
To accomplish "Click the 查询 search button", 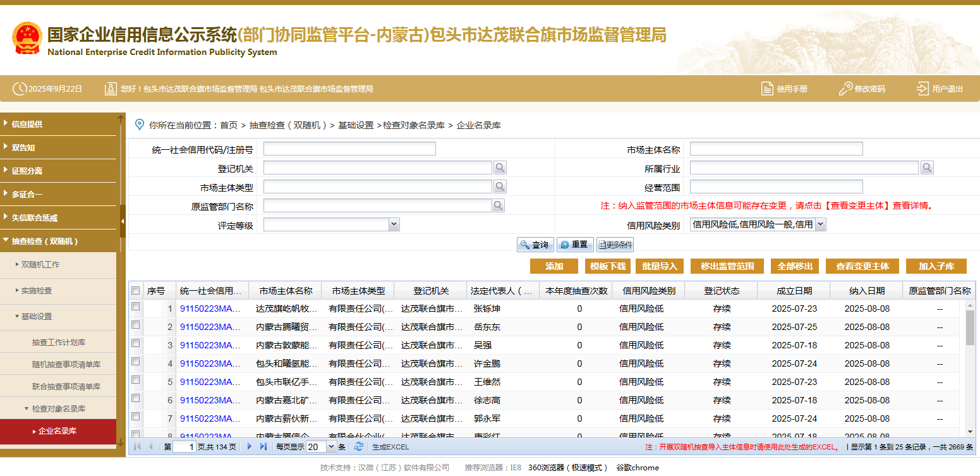I will pos(535,245).
